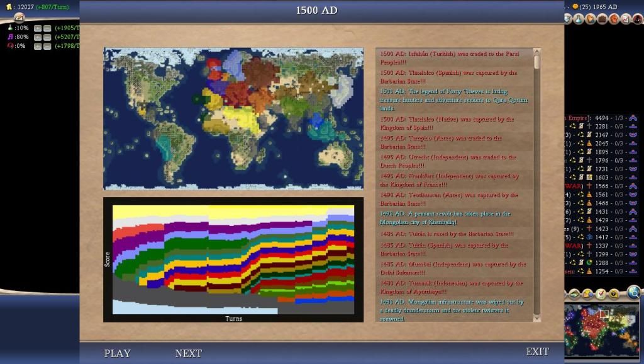Click the trade network icon beside 1895

(x=580, y=152)
